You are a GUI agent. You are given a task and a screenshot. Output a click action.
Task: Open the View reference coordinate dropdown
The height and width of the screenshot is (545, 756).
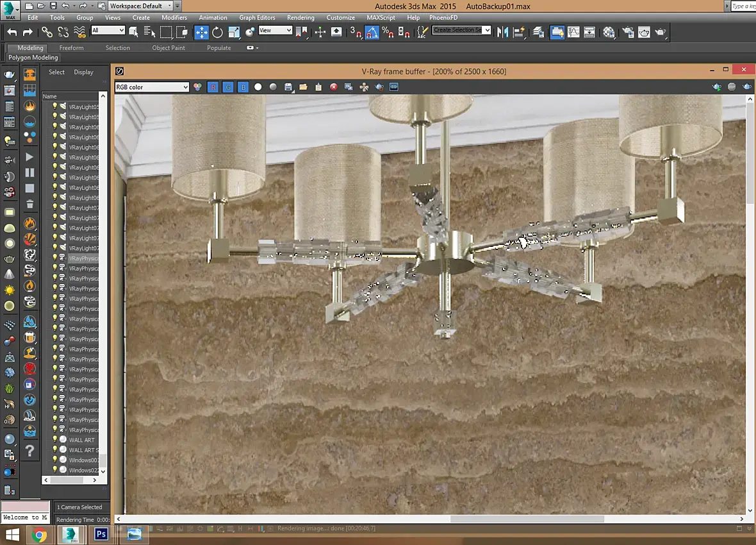point(275,31)
